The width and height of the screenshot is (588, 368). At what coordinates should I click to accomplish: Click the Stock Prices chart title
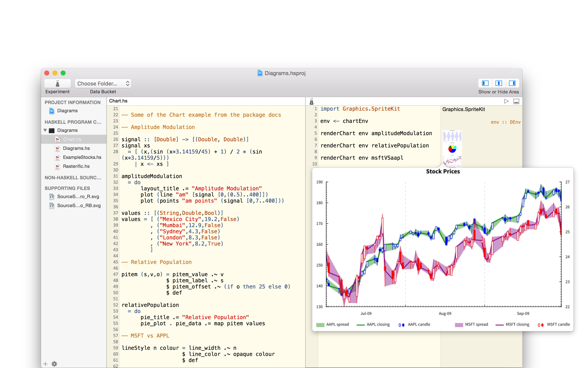443,171
